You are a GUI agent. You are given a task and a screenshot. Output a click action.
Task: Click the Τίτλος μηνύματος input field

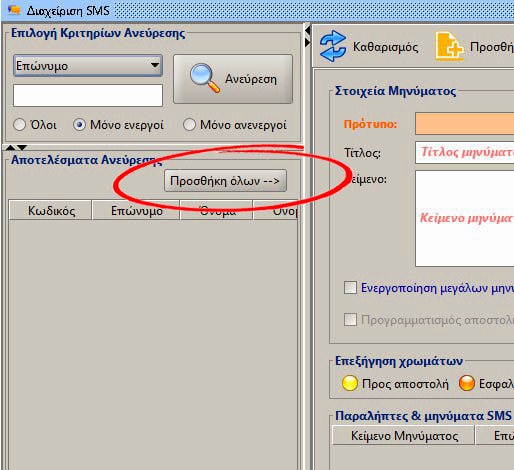[464, 152]
